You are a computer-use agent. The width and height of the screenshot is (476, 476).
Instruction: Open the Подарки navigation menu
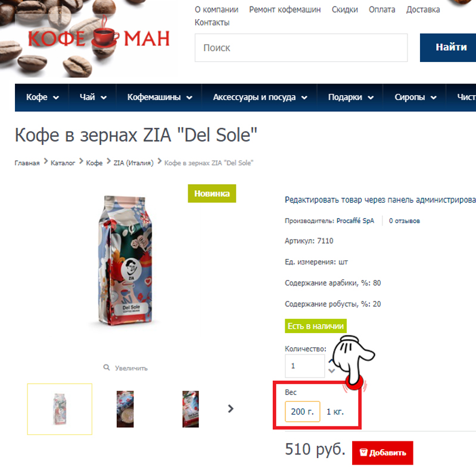pos(351,97)
